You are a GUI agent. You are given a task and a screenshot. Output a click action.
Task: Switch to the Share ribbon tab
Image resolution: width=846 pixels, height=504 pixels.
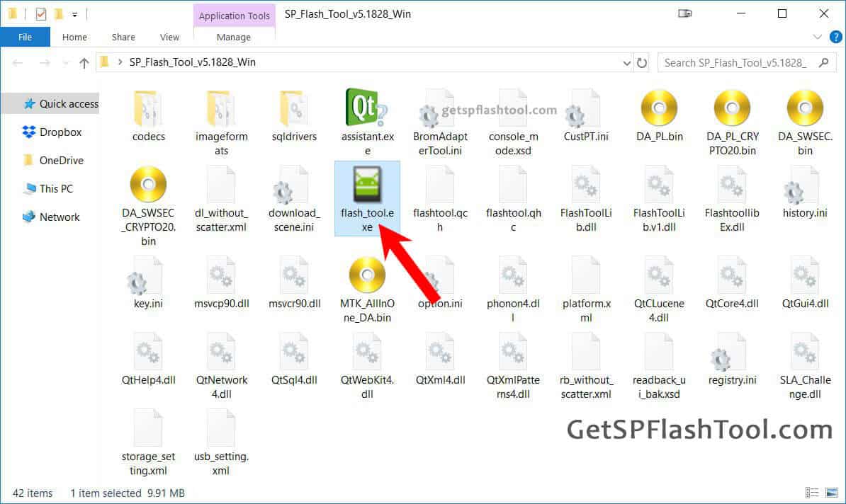pyautogui.click(x=123, y=38)
